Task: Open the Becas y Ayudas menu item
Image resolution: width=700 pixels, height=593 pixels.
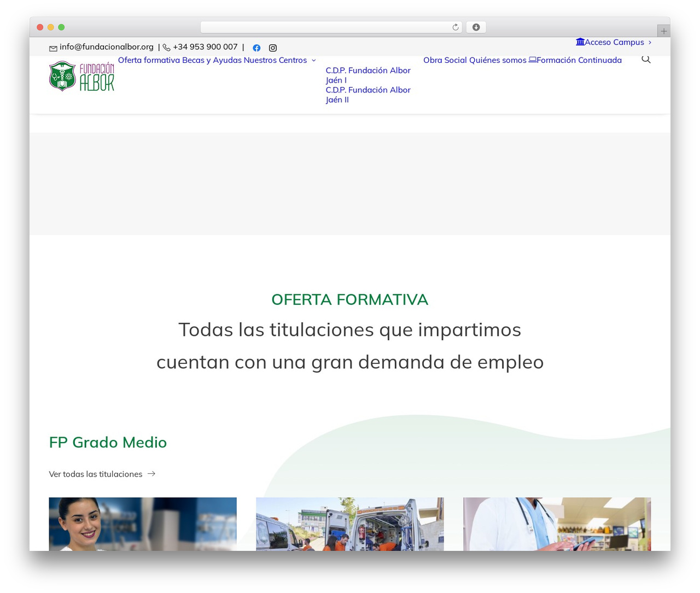Action: (x=212, y=60)
